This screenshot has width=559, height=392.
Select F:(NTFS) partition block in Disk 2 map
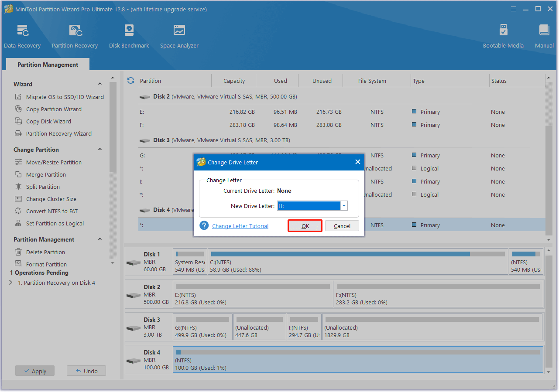click(439, 294)
